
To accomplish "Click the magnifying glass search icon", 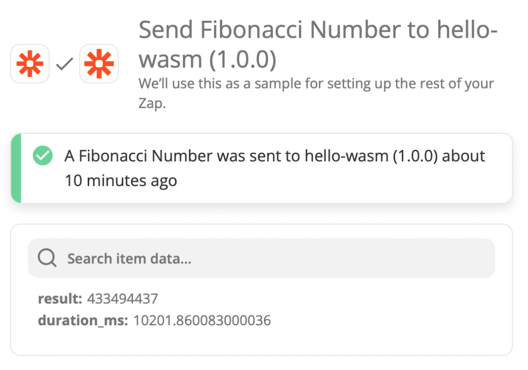I will 47,258.
